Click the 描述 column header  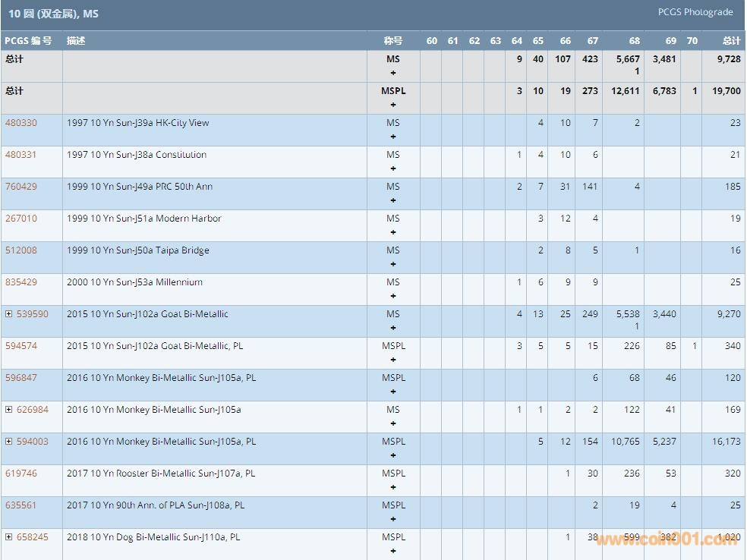point(76,41)
